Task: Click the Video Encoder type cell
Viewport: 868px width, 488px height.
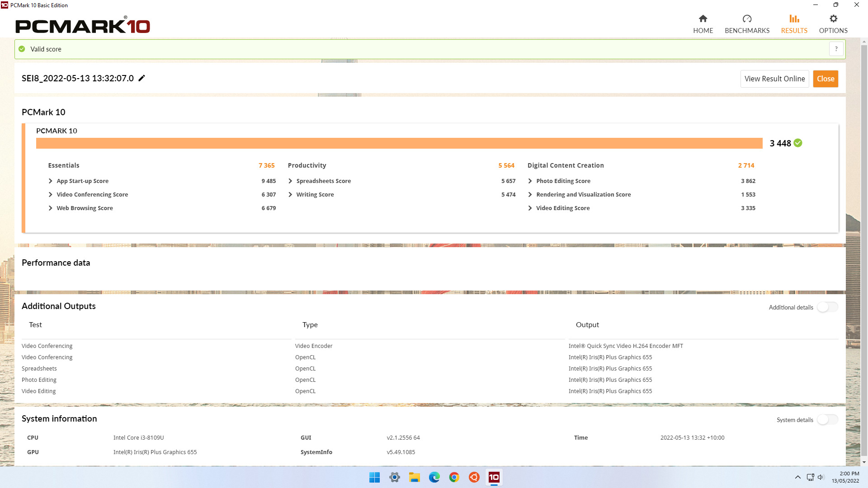Action: [x=314, y=346]
